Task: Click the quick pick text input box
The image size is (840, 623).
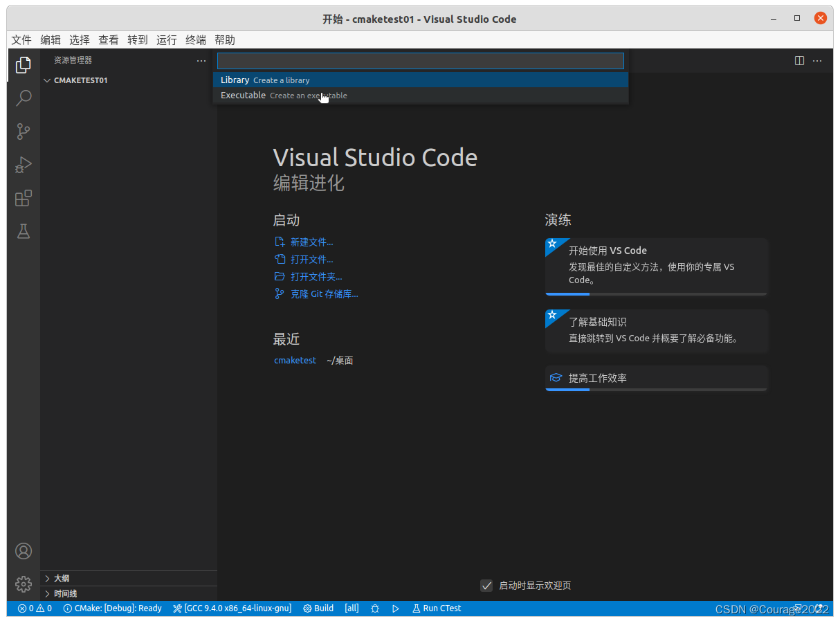Action: coord(421,61)
